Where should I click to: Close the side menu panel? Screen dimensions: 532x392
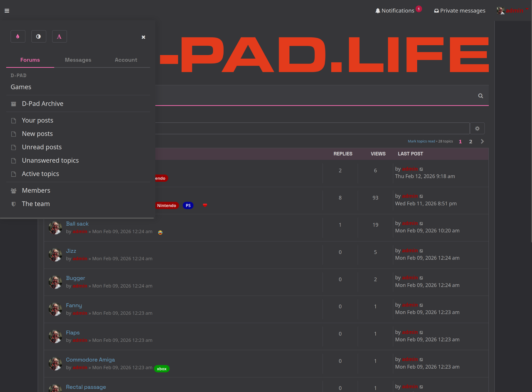143,37
